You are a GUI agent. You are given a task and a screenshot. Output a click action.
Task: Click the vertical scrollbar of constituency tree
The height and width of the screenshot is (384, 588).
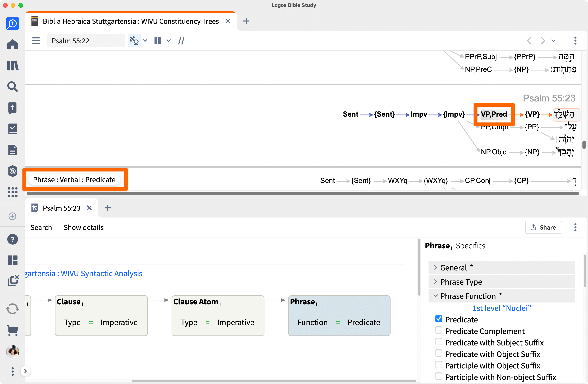(x=584, y=144)
